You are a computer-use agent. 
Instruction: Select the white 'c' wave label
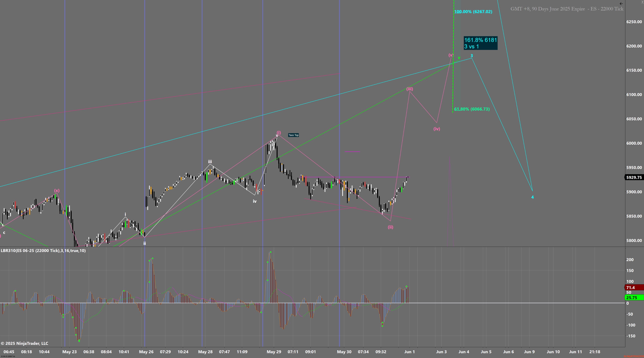(x=4, y=233)
